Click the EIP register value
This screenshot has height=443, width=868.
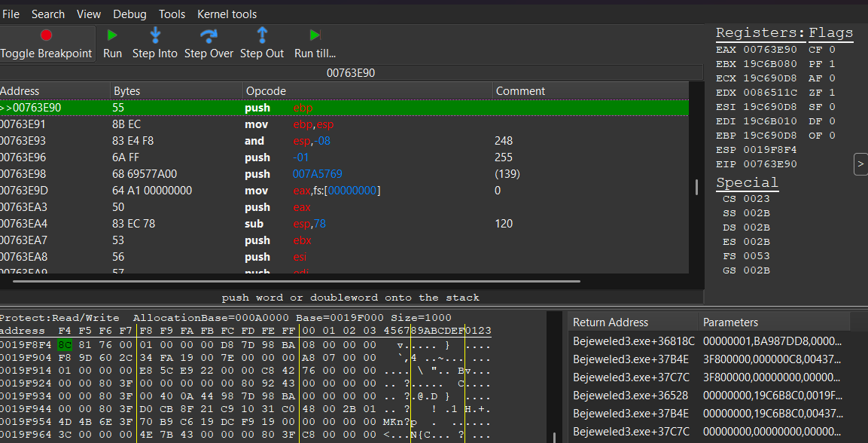coord(769,164)
